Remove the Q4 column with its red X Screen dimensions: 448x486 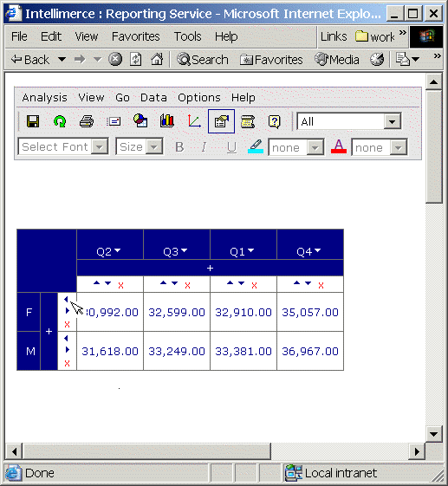[x=321, y=286]
